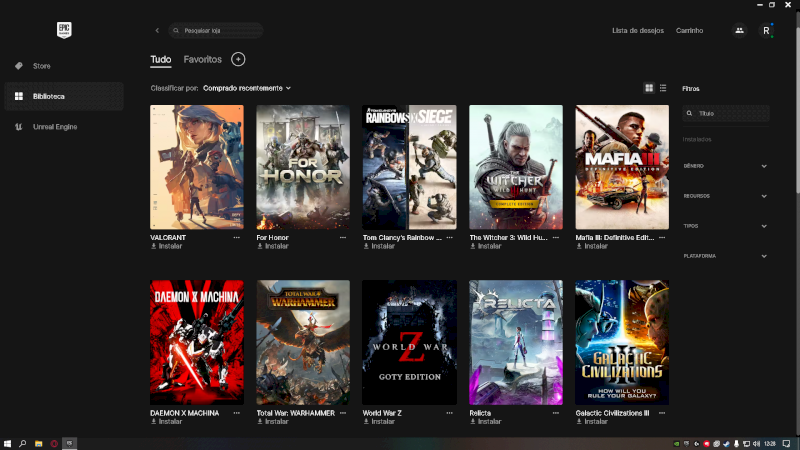Click the Título filter search field
800x450 pixels.
pos(726,113)
